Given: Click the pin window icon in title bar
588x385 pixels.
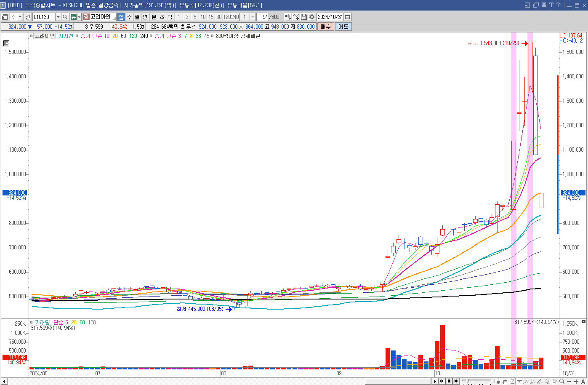Looking at the screenshot, I should pos(544,5).
